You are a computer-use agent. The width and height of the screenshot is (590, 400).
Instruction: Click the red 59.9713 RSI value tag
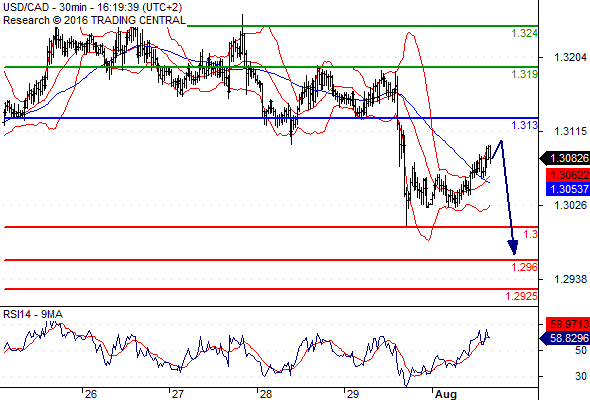coord(568,324)
